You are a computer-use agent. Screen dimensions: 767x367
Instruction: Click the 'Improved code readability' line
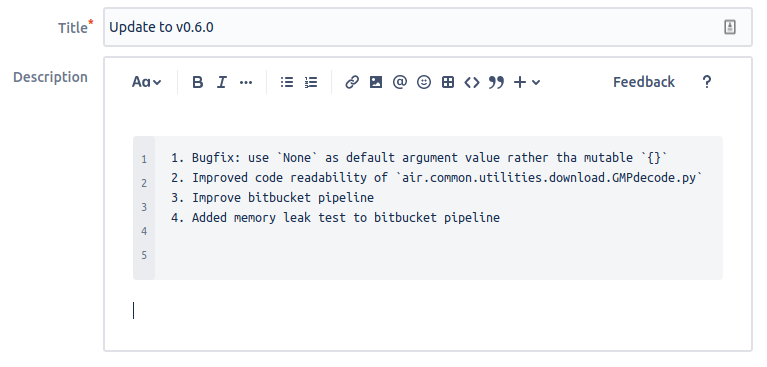point(436,178)
